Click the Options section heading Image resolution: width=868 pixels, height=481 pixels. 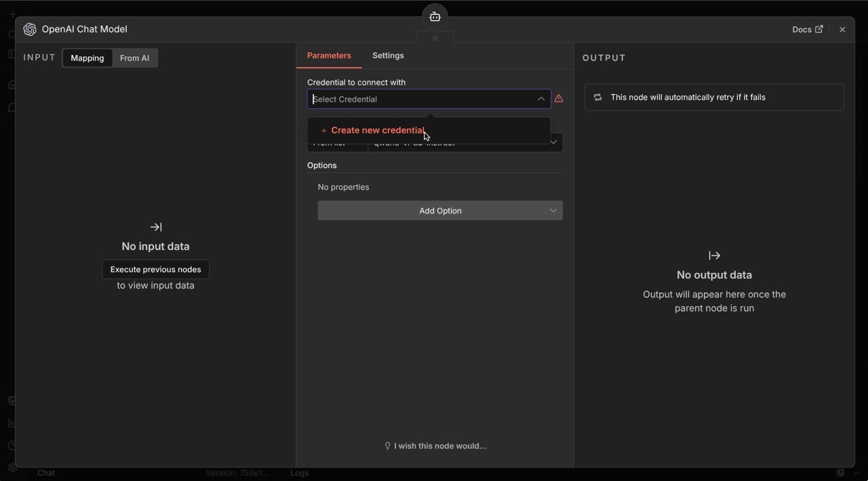click(322, 165)
